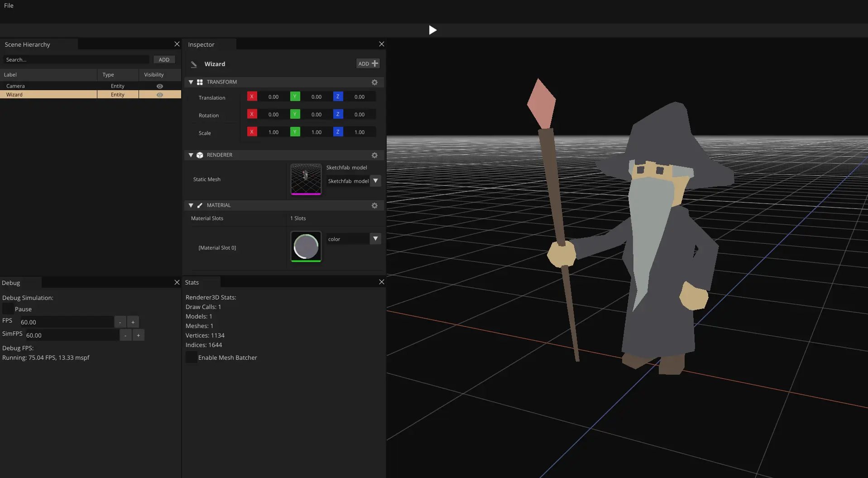Screen dimensions: 868x478
Task: Toggle visibility of the Wizard entity
Action: pyautogui.click(x=160, y=95)
